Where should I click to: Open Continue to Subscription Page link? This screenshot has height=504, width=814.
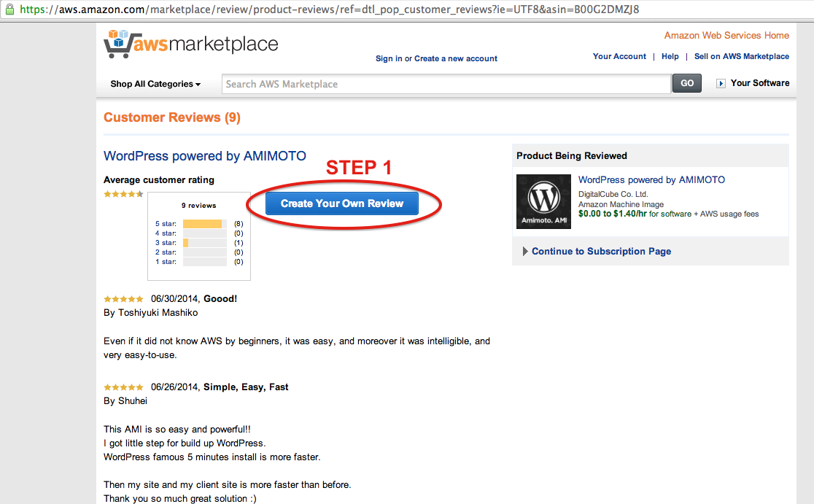[x=601, y=251]
